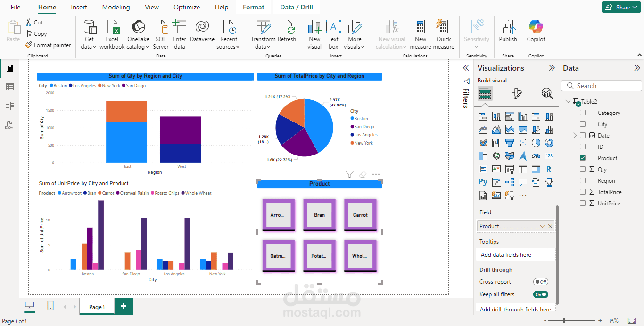
Task: Refresh the data queries
Action: click(287, 31)
